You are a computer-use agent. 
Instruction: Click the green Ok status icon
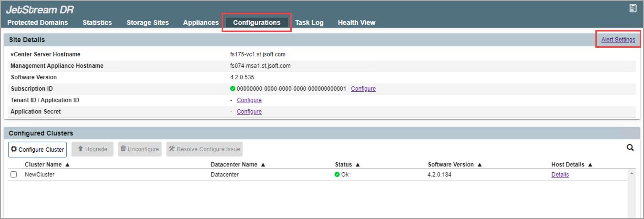[x=337, y=175]
